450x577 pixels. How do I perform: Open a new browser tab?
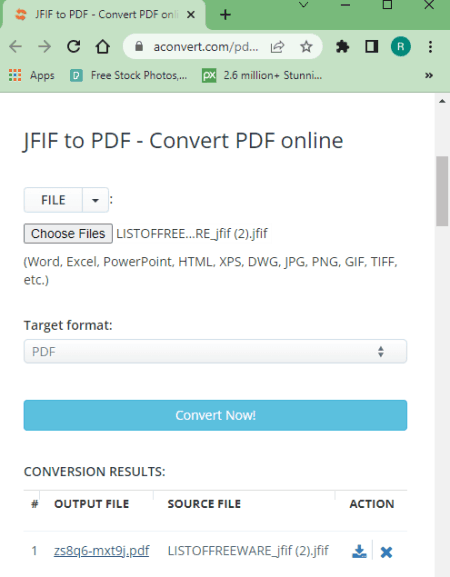pos(225,15)
